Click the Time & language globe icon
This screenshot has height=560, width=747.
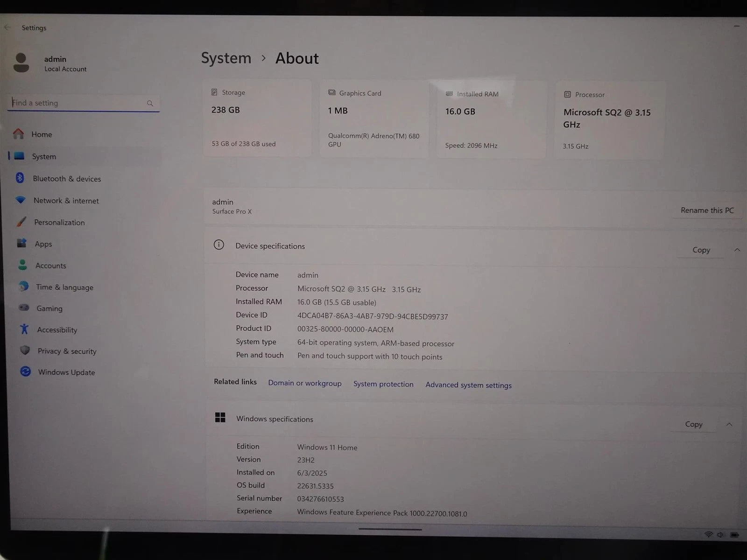[x=23, y=287]
